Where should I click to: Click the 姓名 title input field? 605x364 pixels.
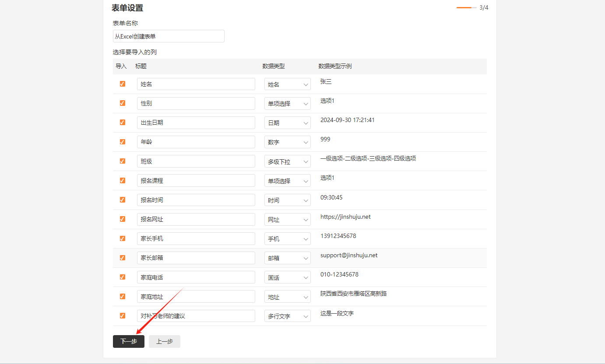pos(196,84)
